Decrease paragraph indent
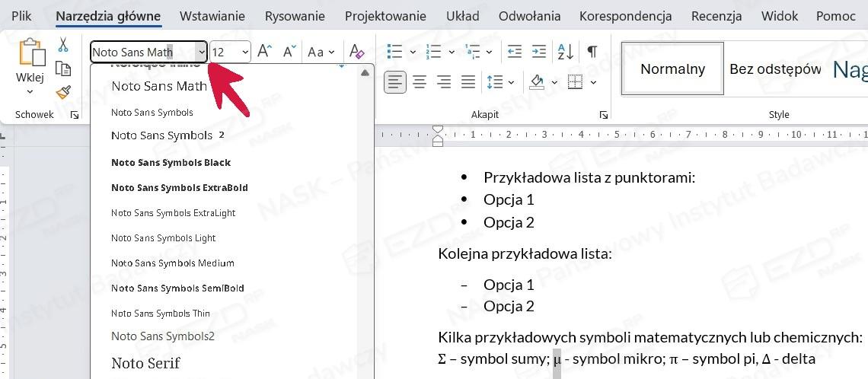Viewport: 868px width, 379px height. 515,52
